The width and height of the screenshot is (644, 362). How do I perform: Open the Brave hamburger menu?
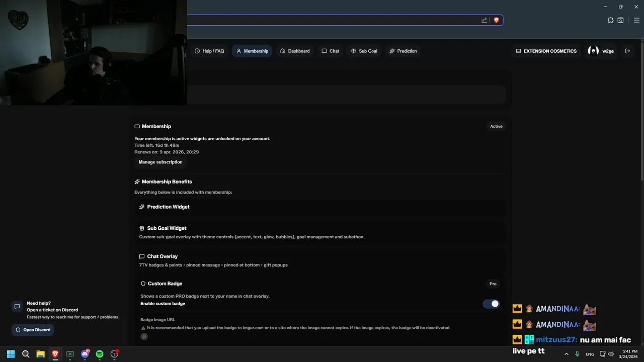click(x=636, y=20)
